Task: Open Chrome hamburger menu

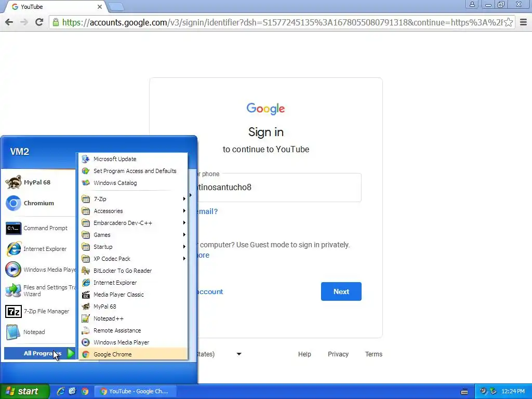Action: coord(524,22)
